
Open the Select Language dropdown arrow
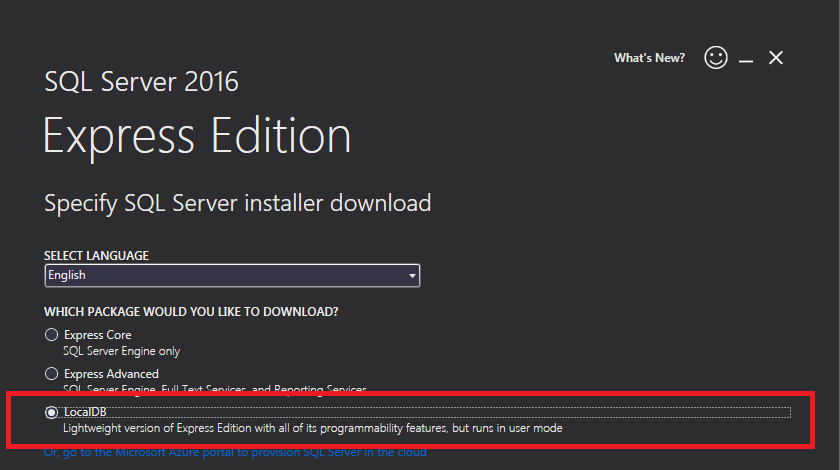point(412,275)
